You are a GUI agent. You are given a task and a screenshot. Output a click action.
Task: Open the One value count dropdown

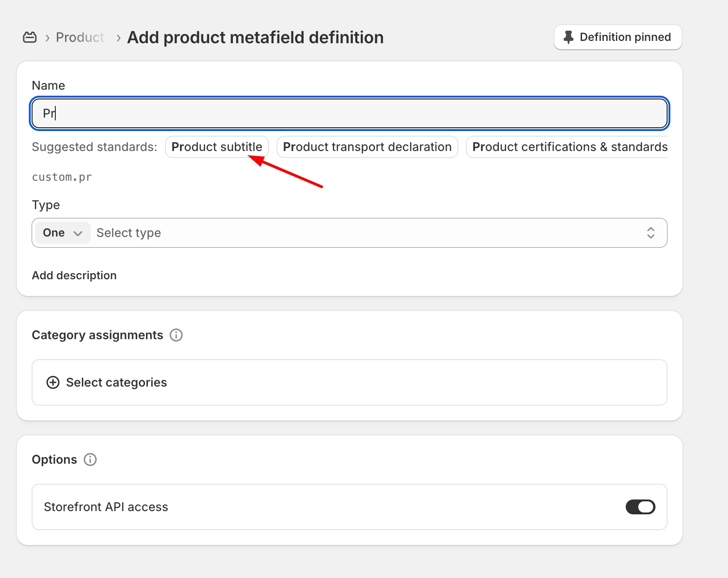62,233
